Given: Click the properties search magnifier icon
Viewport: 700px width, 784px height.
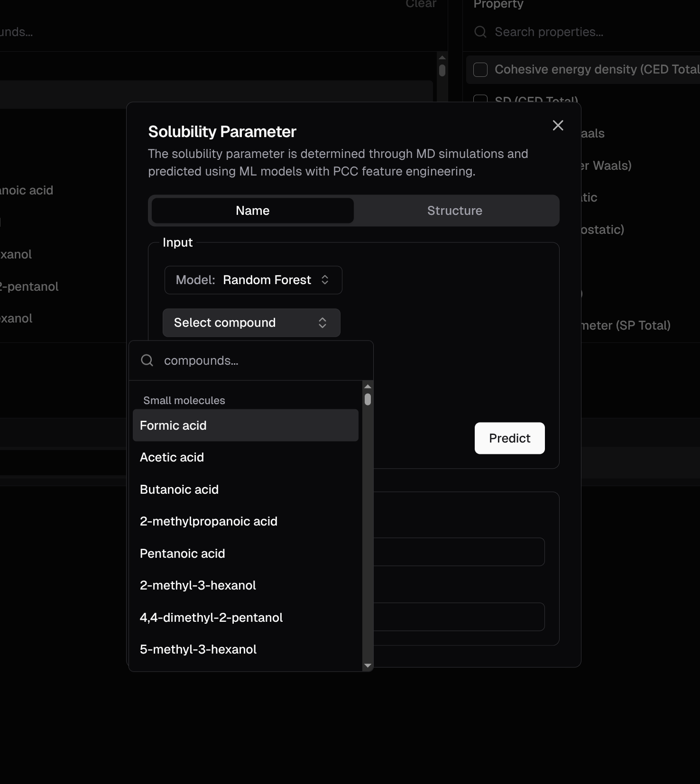Looking at the screenshot, I should 480,32.
